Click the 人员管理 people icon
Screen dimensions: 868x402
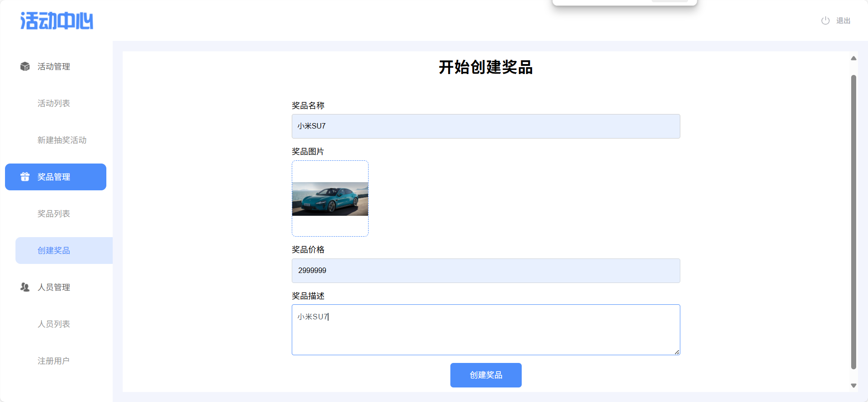pyautogui.click(x=25, y=287)
